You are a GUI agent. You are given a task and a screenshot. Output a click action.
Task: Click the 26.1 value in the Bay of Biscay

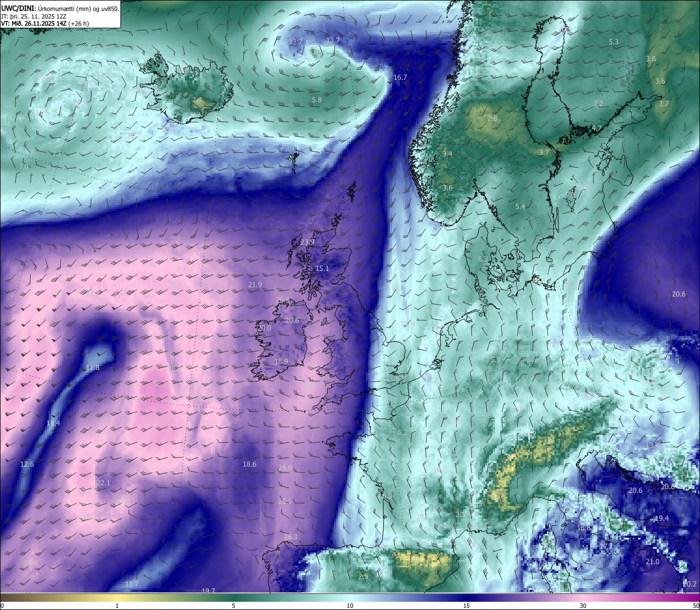tap(285, 502)
